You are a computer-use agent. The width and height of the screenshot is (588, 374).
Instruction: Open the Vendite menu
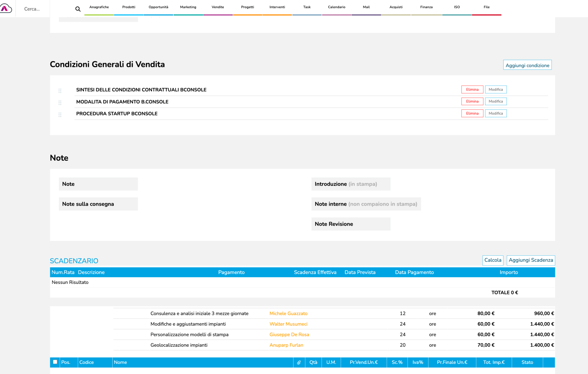(218, 7)
